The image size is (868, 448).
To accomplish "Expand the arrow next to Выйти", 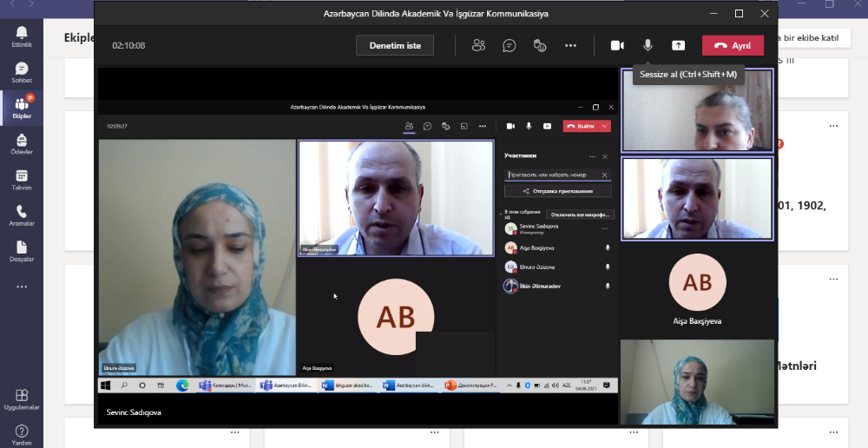I will pyautogui.click(x=605, y=126).
